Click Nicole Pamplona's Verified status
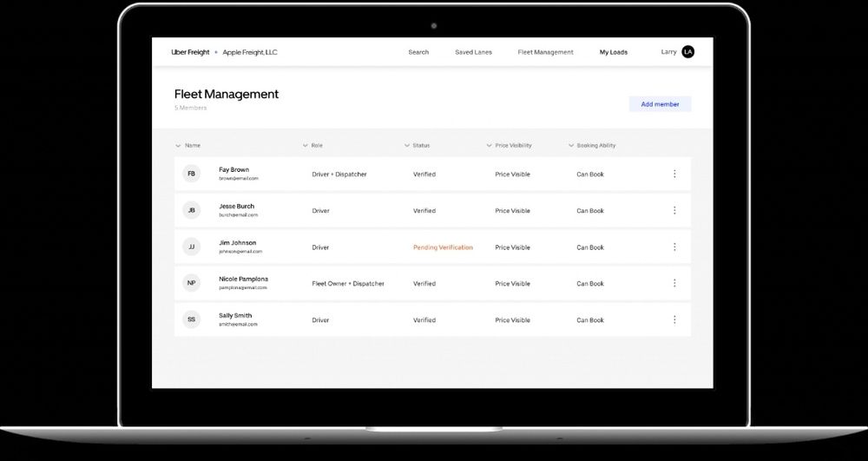Viewport: 868px width, 461px height. (424, 283)
